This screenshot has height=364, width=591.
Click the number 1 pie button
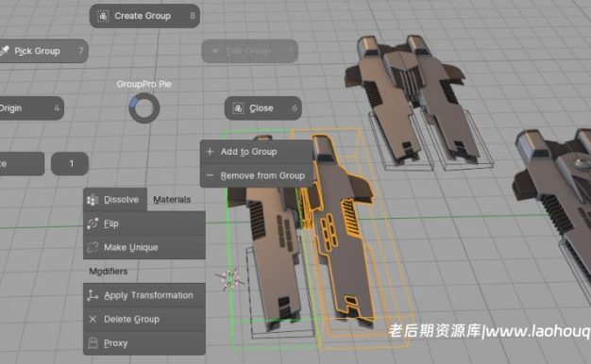click(x=70, y=164)
